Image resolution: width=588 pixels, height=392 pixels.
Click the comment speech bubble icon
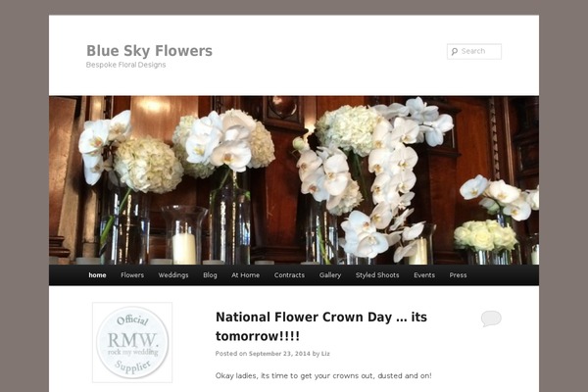coord(491,318)
